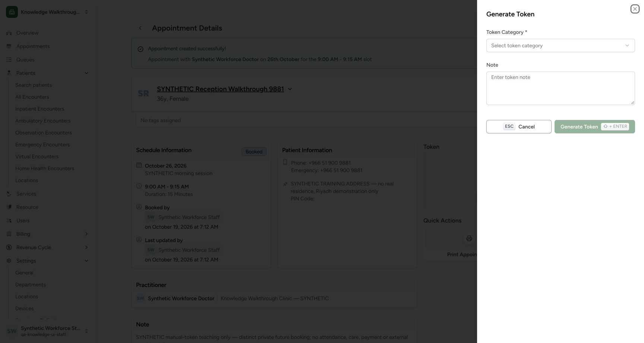This screenshot has height=343, width=644.
Task: Click the Settings gear icon
Action: point(9,261)
